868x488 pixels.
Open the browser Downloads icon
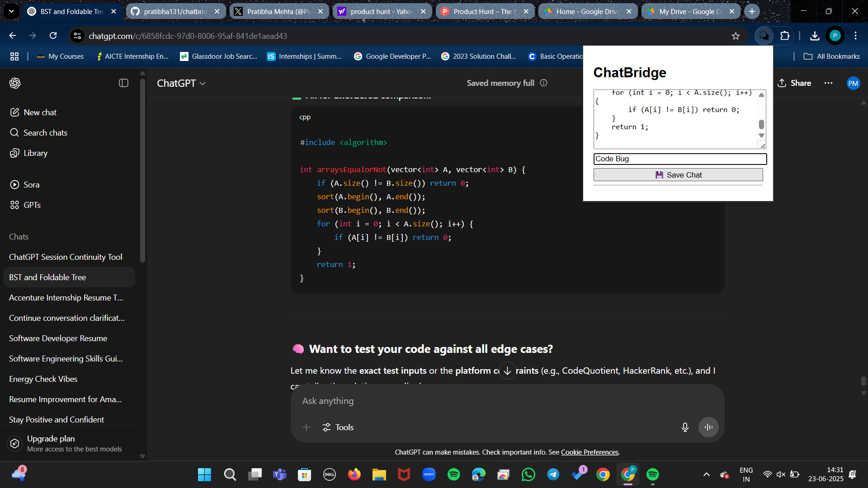[815, 36]
